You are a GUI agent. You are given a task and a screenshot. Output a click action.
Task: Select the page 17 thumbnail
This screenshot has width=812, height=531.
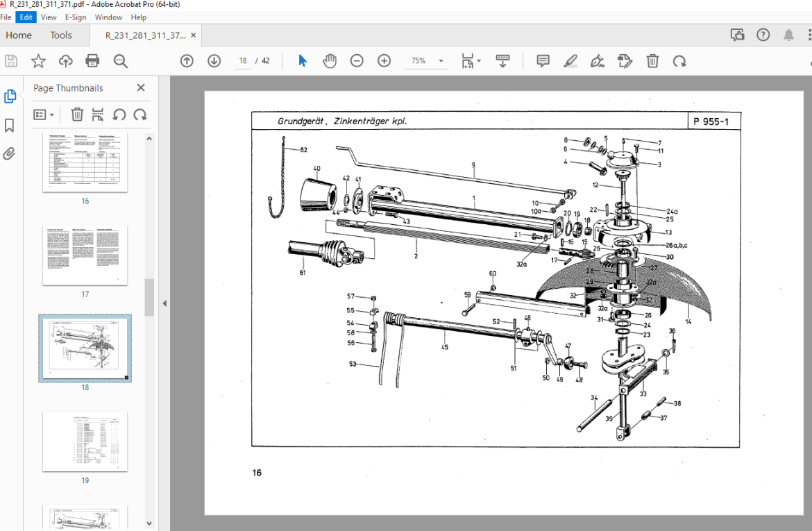click(85, 255)
